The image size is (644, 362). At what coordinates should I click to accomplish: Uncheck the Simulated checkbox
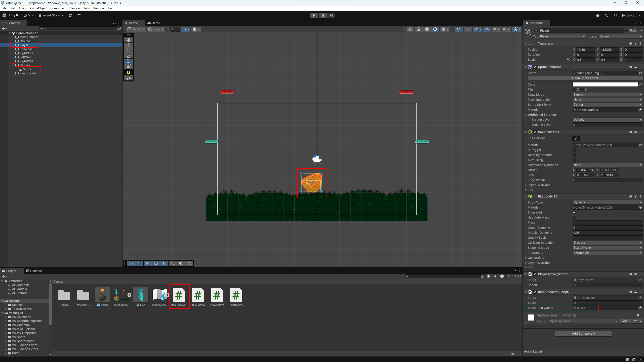tap(574, 212)
